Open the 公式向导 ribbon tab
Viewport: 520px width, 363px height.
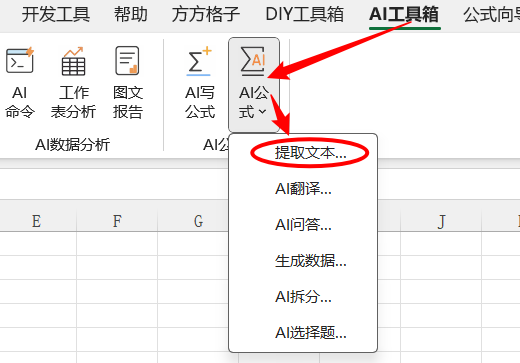coord(491,15)
